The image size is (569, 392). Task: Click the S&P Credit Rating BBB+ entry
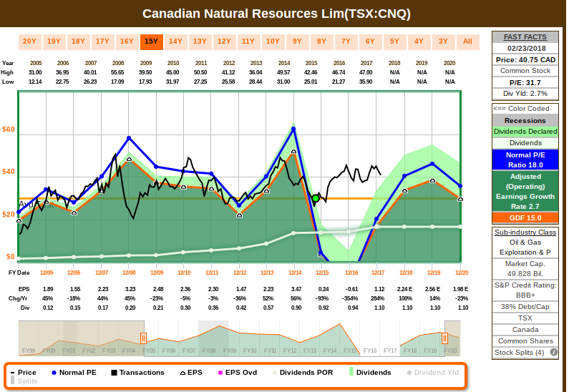click(x=525, y=290)
